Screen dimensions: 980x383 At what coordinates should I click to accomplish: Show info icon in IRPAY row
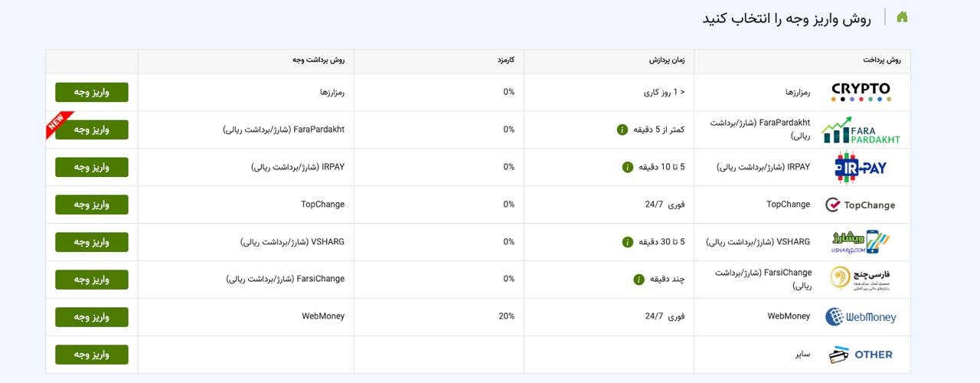pyautogui.click(x=628, y=167)
